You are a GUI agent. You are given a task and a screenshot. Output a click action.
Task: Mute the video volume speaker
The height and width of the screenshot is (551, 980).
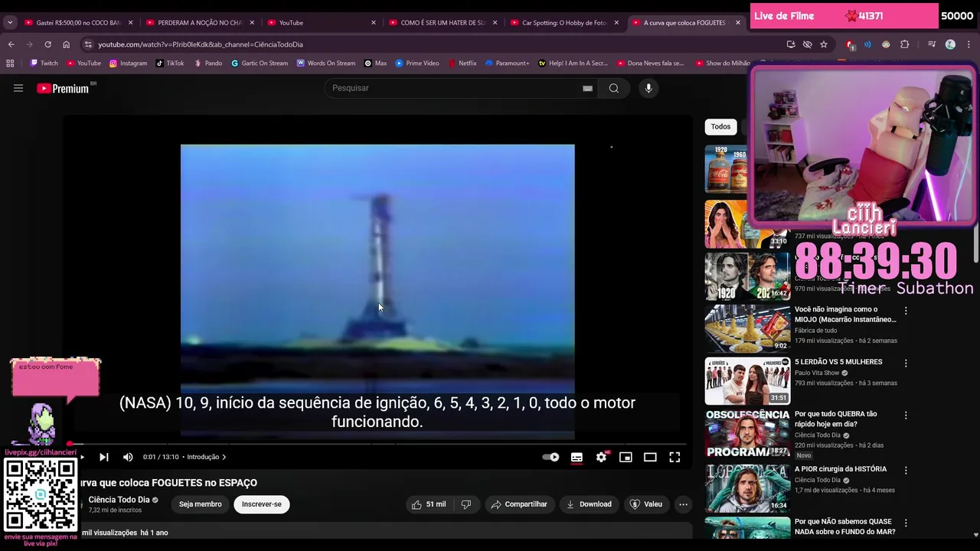[x=128, y=457]
